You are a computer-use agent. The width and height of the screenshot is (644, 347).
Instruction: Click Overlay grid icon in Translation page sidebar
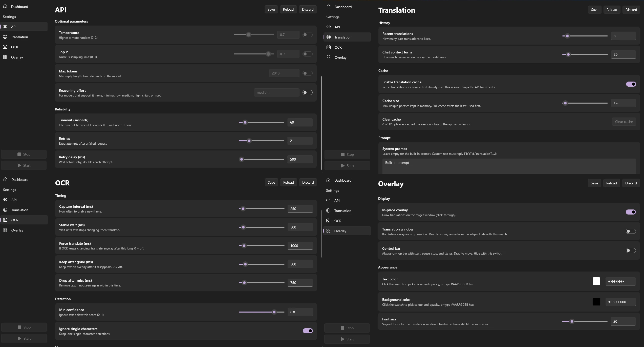(329, 57)
